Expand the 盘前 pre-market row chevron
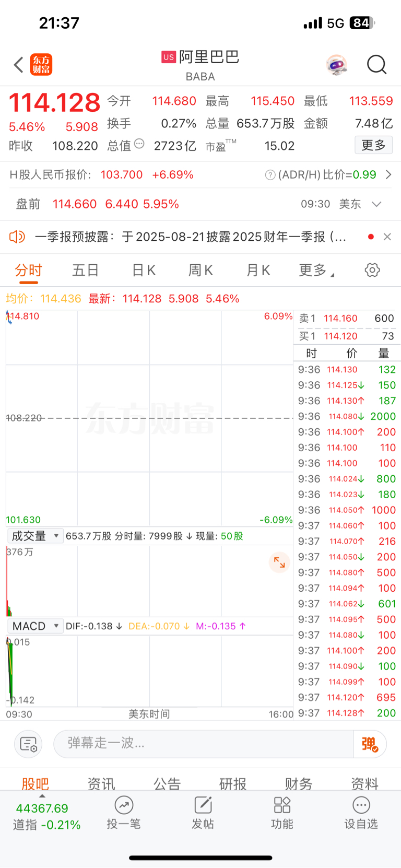The width and height of the screenshot is (401, 868). click(x=376, y=204)
